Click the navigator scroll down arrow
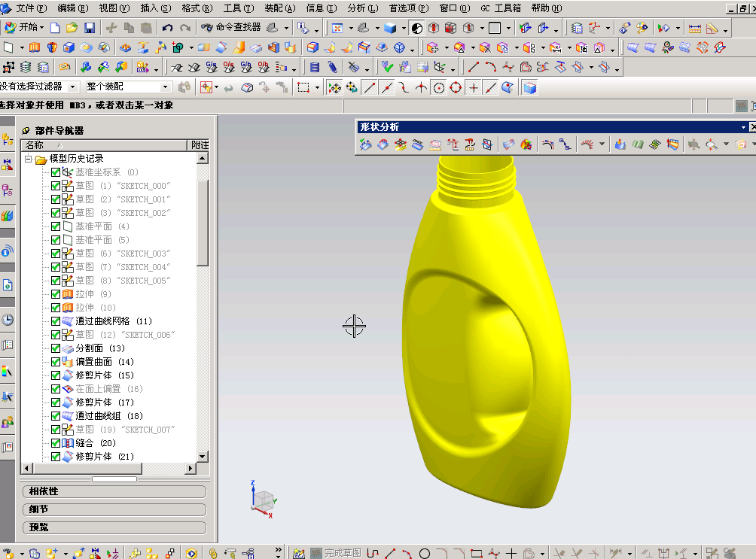This screenshot has height=559, width=756. 203,457
